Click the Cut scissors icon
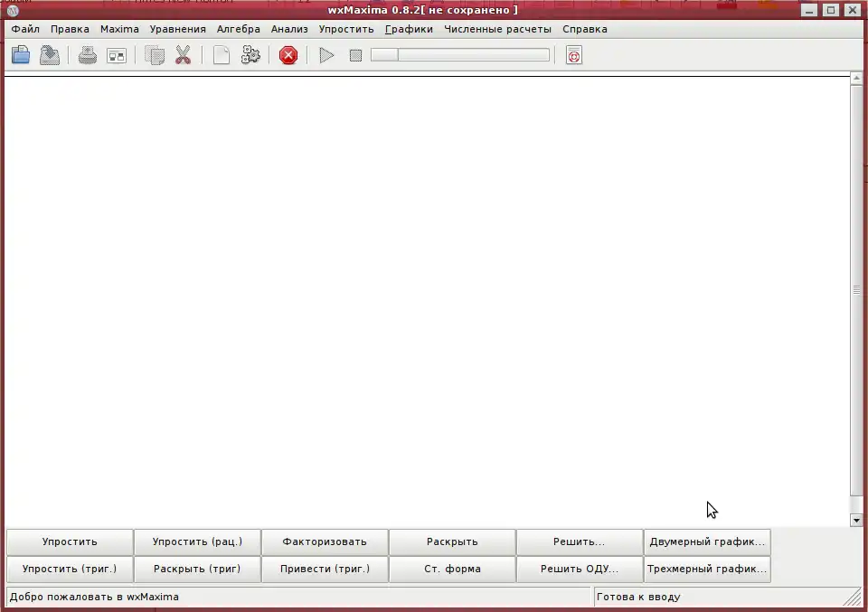The image size is (868, 612). (x=183, y=56)
